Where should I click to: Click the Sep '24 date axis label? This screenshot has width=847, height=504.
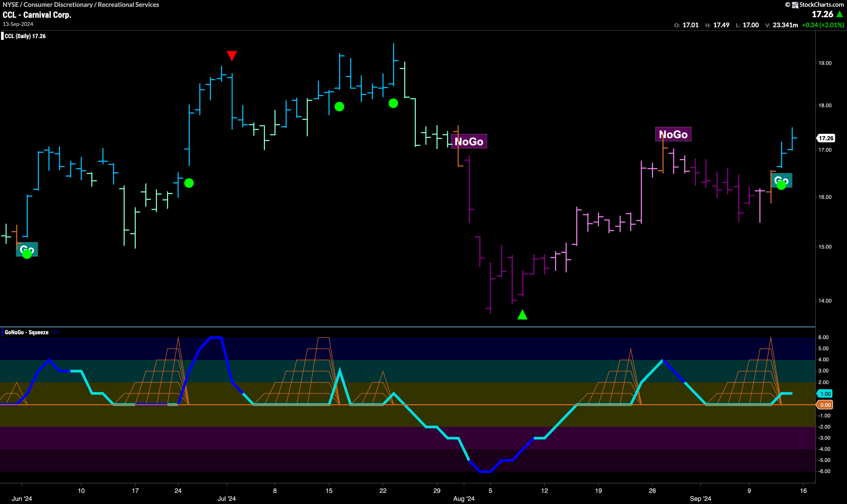tap(700, 498)
